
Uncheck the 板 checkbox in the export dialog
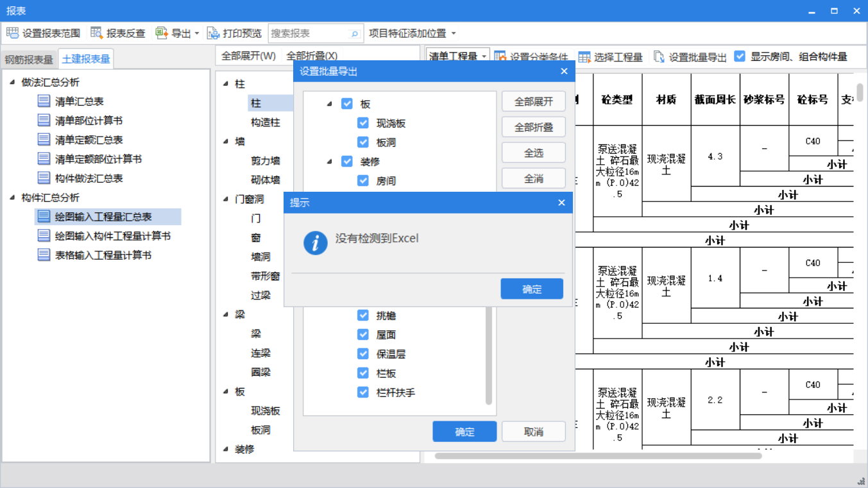[x=347, y=104]
